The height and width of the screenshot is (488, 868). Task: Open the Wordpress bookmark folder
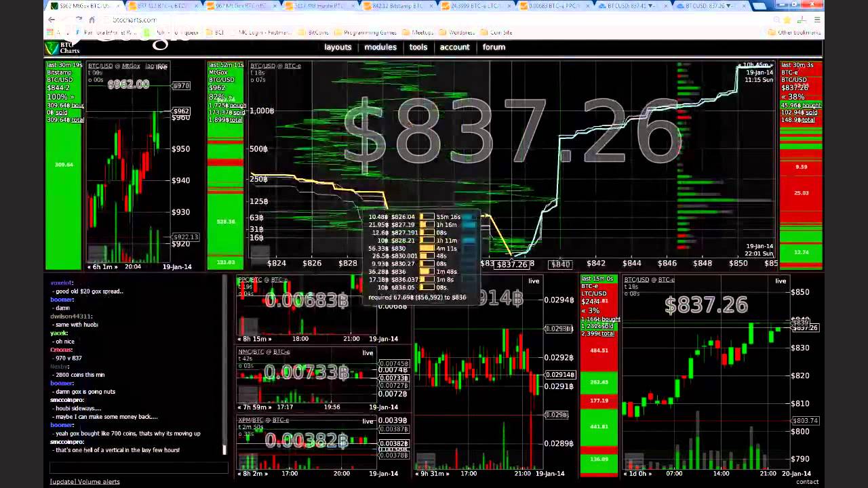click(456, 32)
